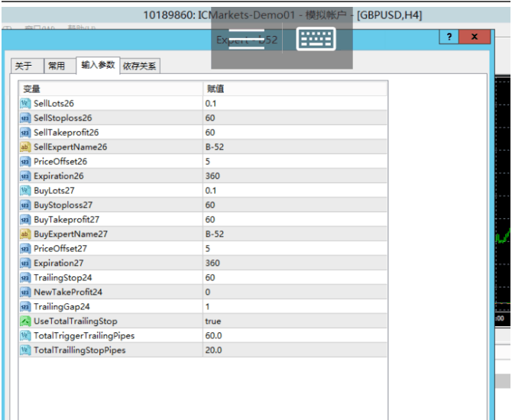Open the 常用 tab
This screenshot has height=420, width=512.
click(57, 66)
